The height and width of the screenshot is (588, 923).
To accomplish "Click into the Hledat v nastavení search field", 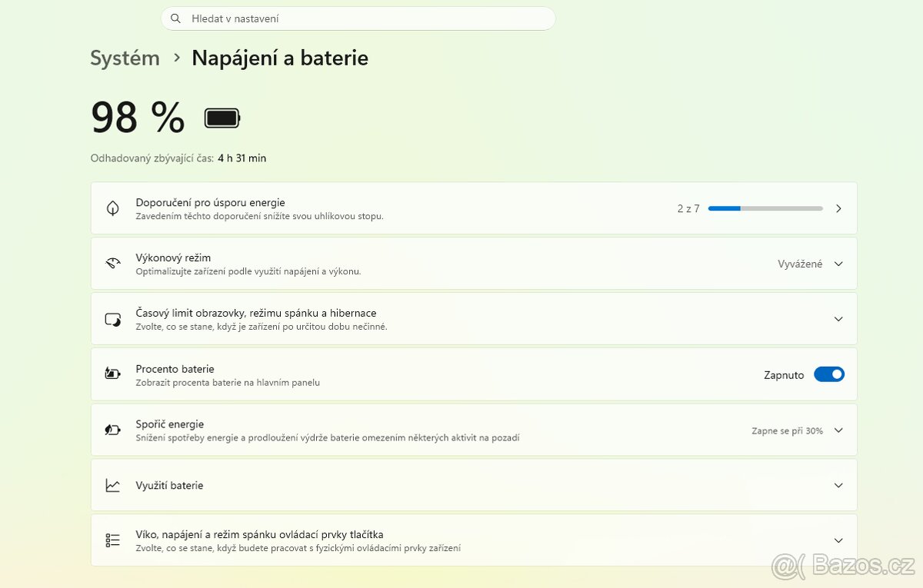I will 358,18.
